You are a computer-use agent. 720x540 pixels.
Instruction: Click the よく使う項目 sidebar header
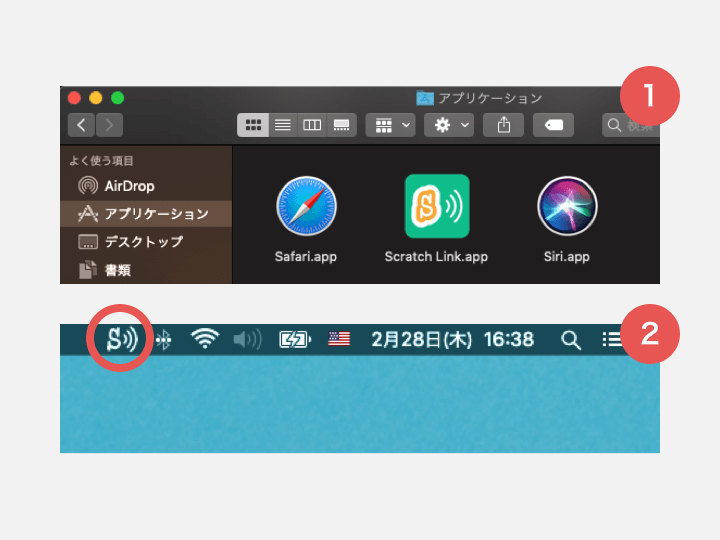click(101, 161)
